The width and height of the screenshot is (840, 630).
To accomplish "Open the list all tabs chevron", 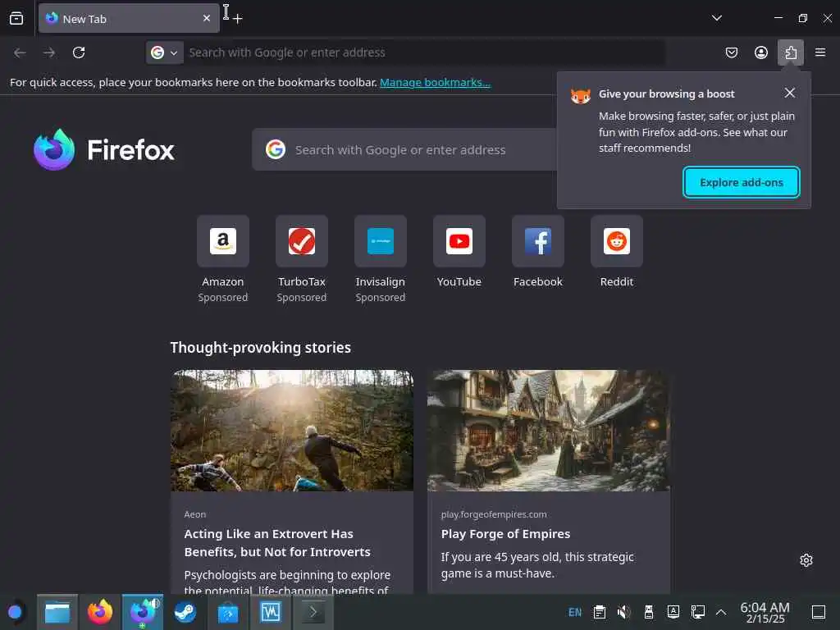I will [717, 18].
